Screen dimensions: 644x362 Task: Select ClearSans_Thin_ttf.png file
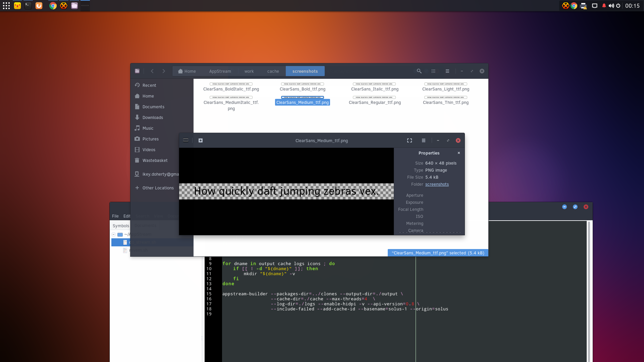[446, 101]
